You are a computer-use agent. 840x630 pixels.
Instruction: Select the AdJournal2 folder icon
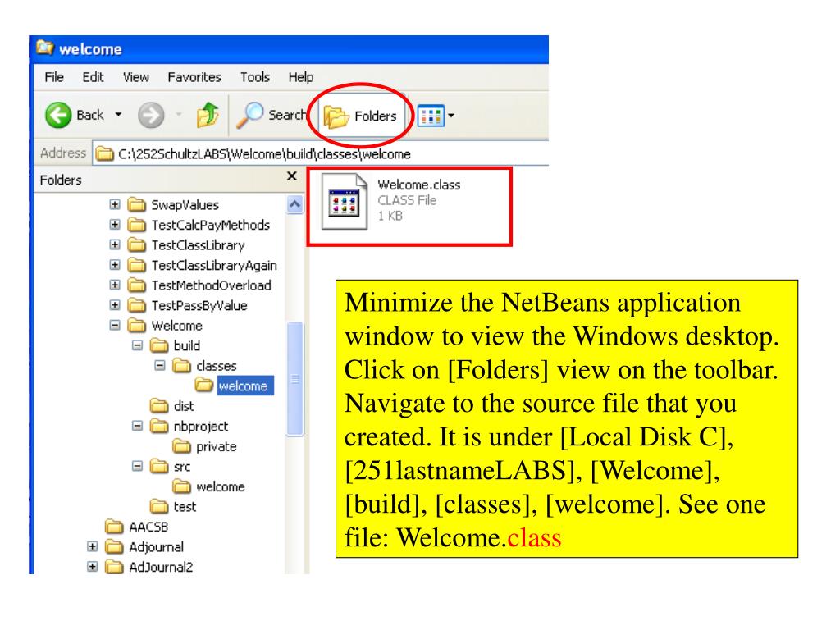click(x=114, y=567)
